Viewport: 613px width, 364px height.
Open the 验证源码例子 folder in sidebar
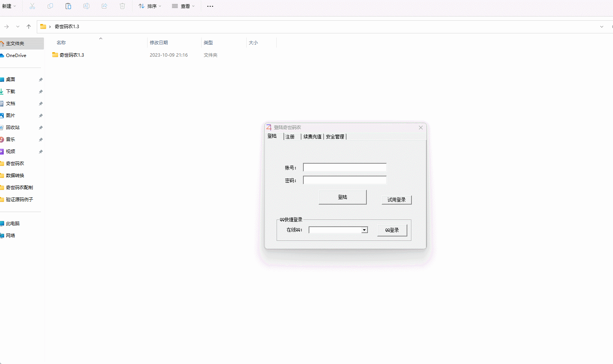20,200
